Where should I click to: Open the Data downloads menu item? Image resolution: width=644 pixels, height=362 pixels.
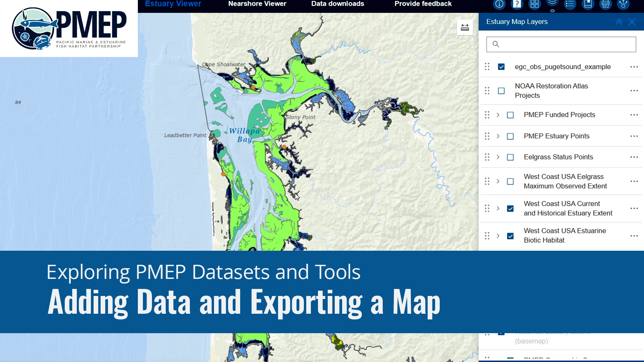(x=337, y=4)
